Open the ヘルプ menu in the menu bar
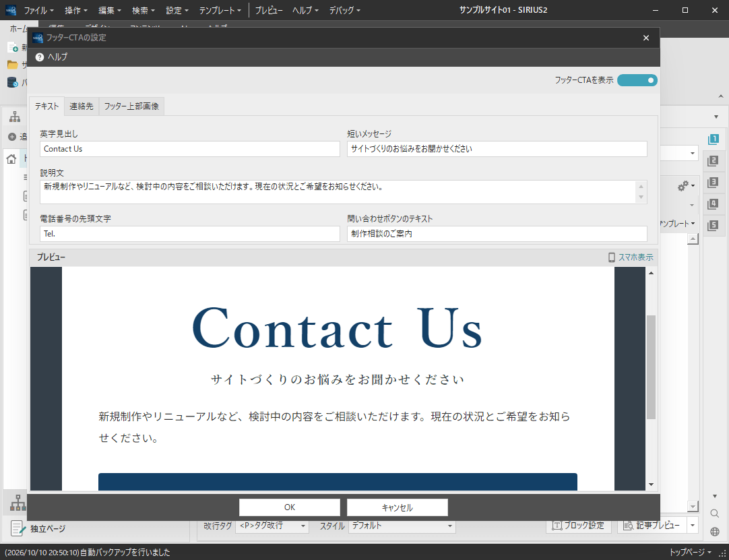 [305, 10]
